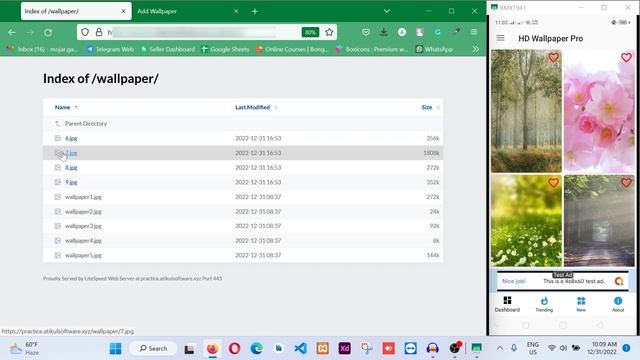The image size is (640, 360).
Task: Switch to the New tab in app
Action: click(x=581, y=304)
